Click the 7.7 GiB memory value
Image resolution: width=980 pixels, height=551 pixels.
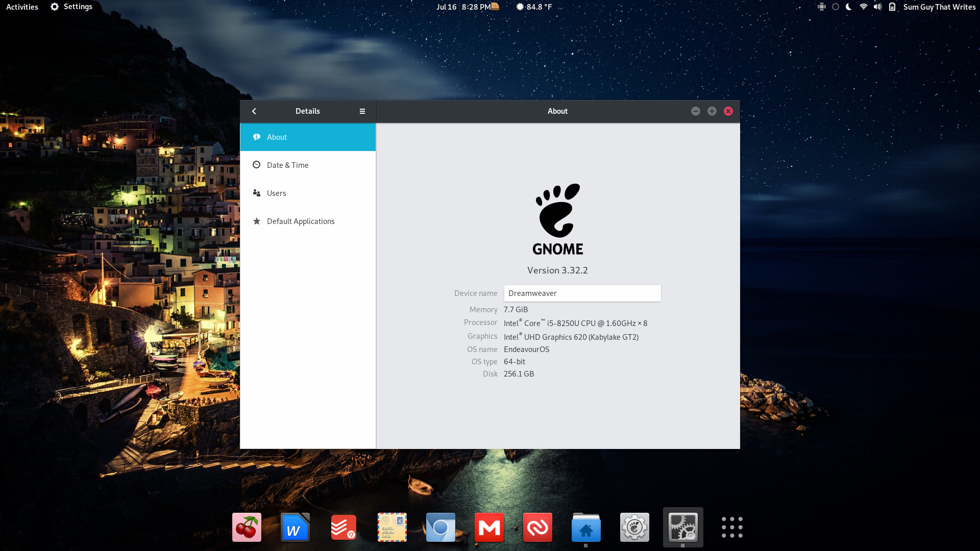coord(516,310)
